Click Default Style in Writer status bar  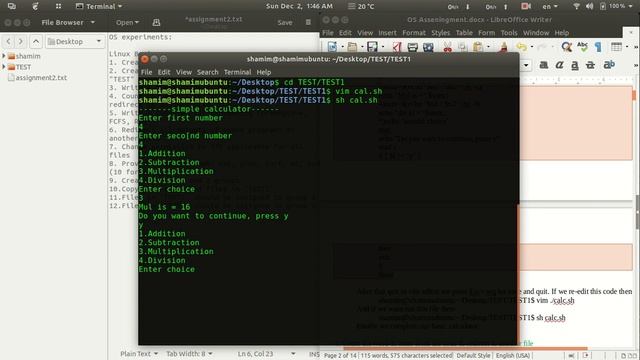point(473,356)
